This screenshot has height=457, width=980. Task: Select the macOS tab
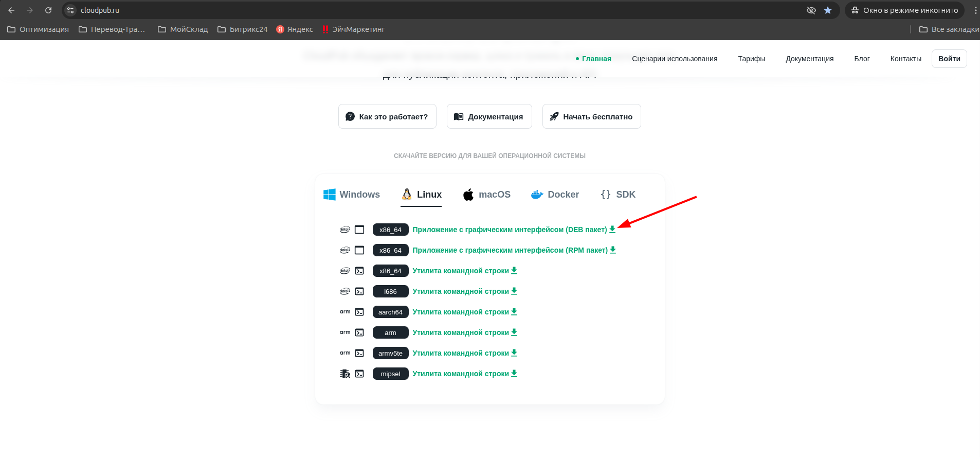(x=486, y=195)
